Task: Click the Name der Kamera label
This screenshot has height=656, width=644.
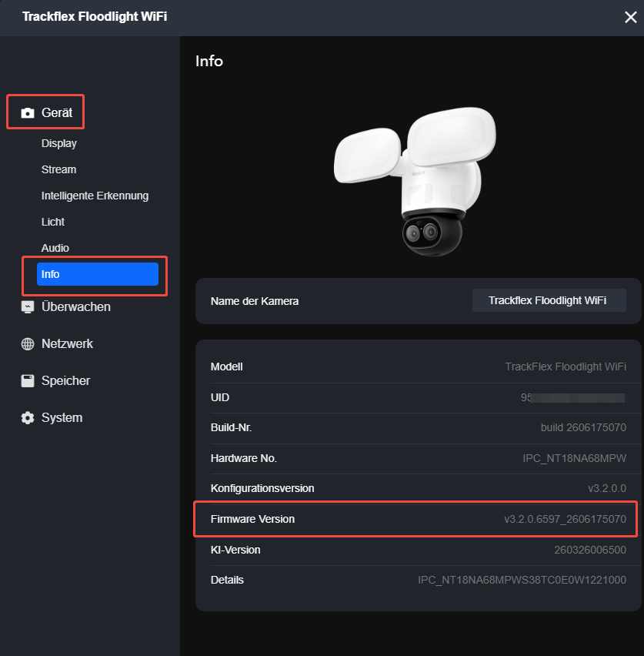Action: pyautogui.click(x=255, y=301)
